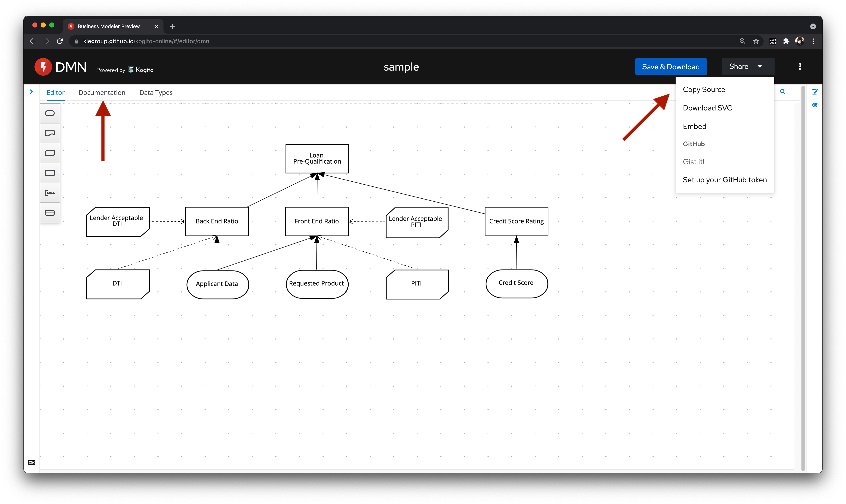Select the Business Knowledge Model palette shape
This screenshot has height=504, width=846.
50,153
